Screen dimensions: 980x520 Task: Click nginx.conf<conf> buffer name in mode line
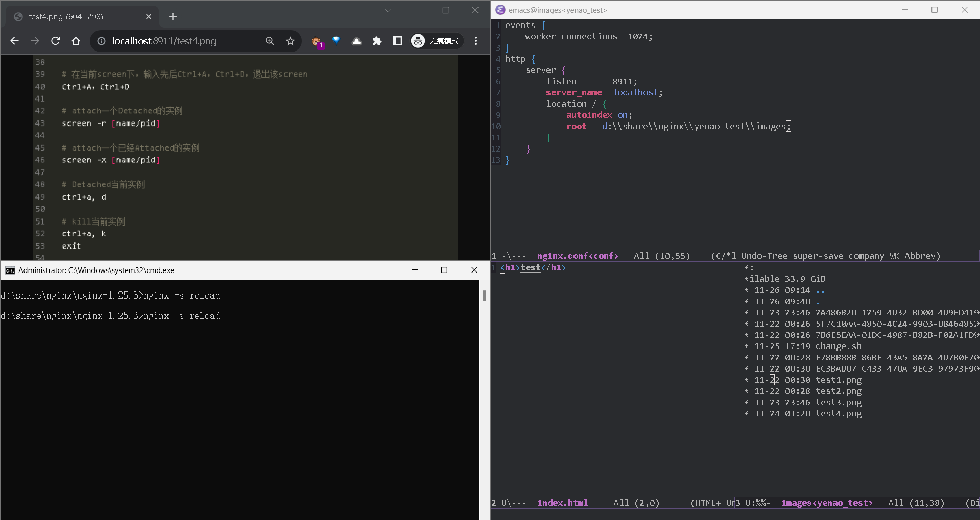578,256
